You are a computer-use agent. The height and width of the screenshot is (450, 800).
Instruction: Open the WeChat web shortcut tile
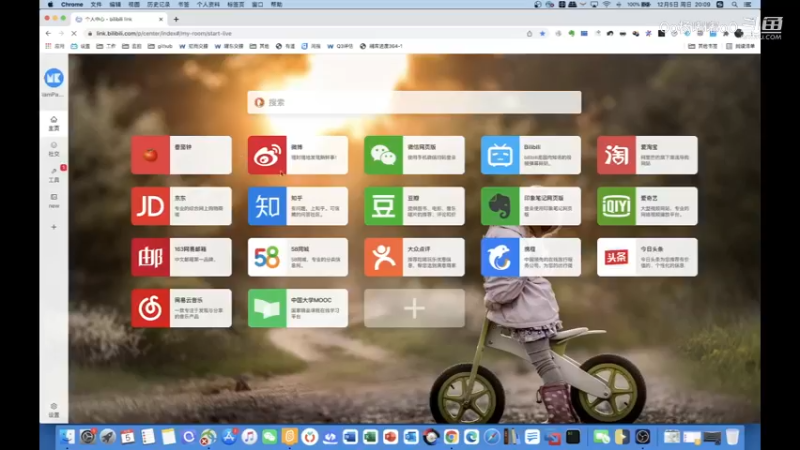(x=414, y=155)
